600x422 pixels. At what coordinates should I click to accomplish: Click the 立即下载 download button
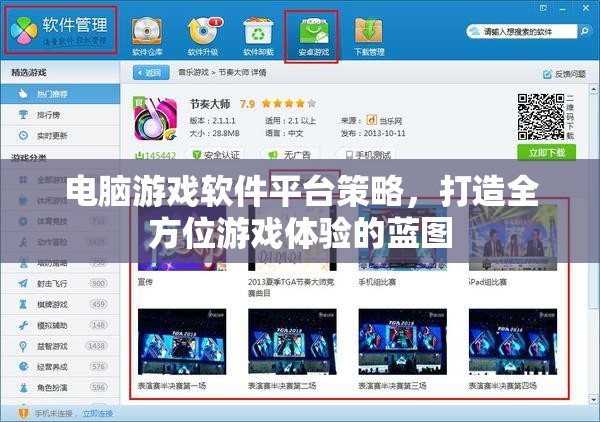[546, 153]
